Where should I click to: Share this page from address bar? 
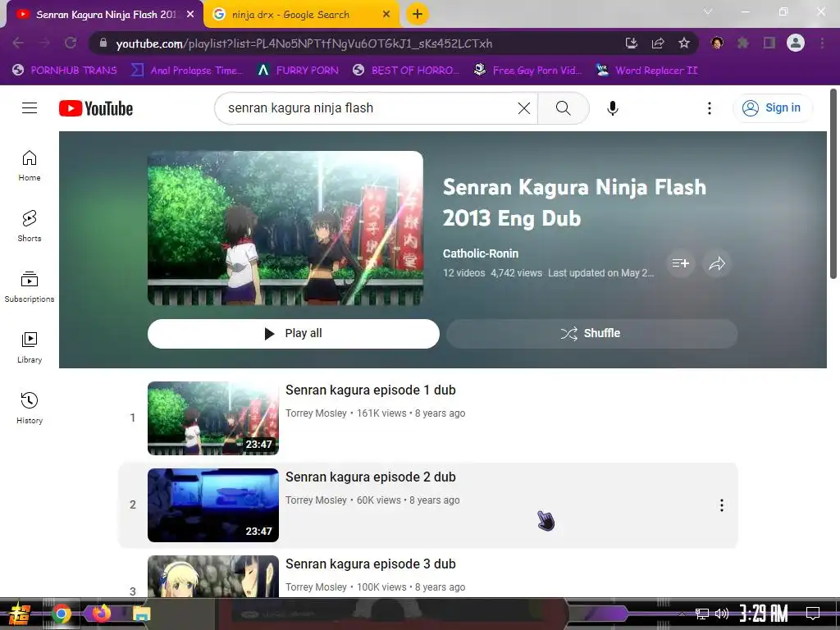(x=658, y=43)
